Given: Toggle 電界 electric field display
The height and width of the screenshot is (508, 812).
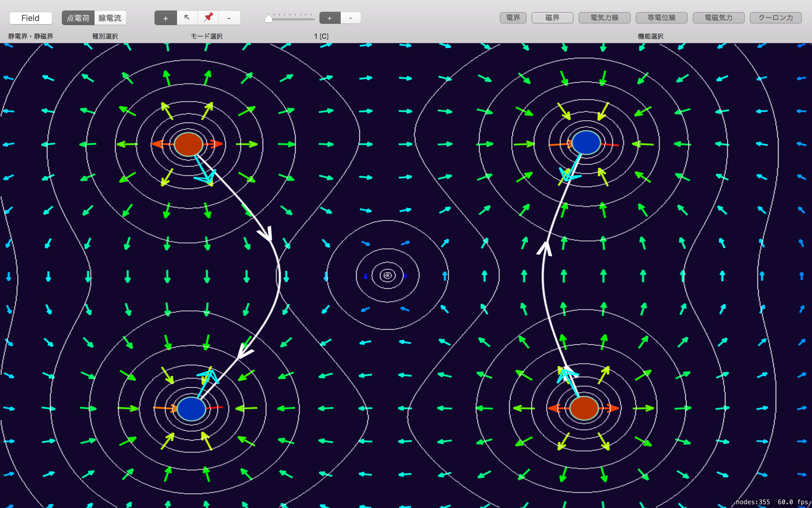Looking at the screenshot, I should 513,18.
